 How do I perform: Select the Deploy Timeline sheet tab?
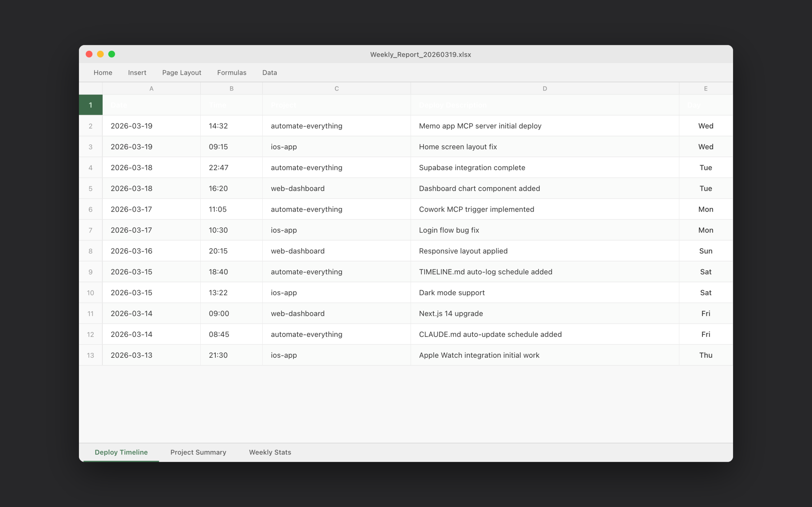click(x=121, y=452)
